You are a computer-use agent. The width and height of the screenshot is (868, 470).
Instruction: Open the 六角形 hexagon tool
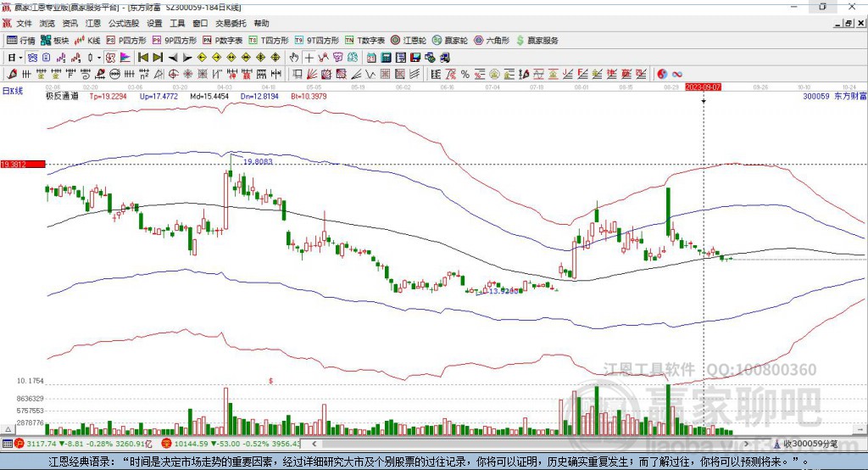[492, 41]
